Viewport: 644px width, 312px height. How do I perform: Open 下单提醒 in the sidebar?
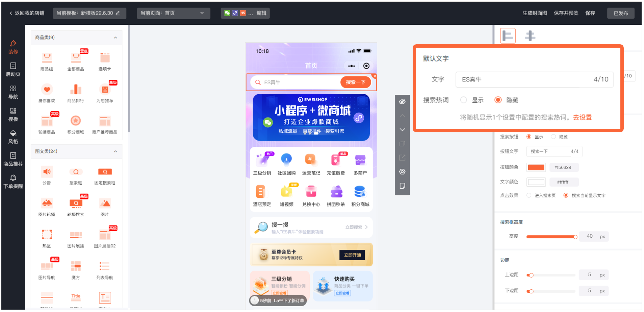pyautogui.click(x=13, y=182)
